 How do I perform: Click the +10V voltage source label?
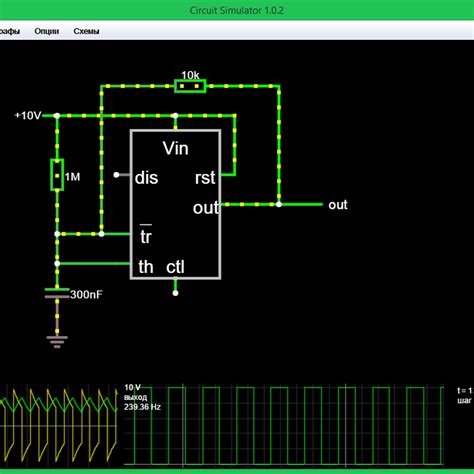point(28,116)
